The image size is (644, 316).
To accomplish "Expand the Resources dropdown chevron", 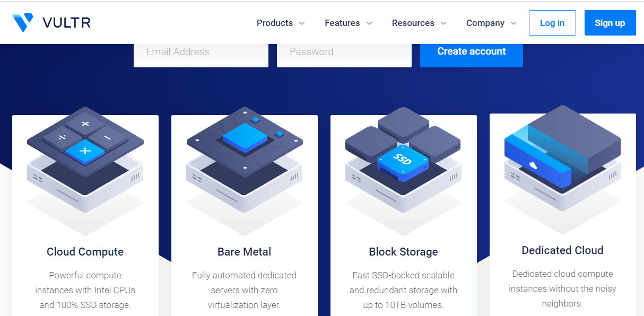I will (443, 23).
